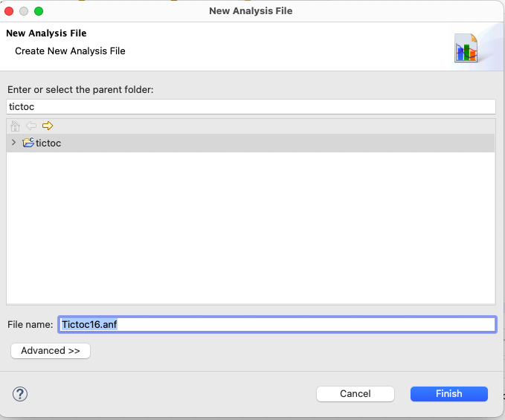Cancel the New Analysis File dialog
The image size is (505, 420).
[356, 393]
